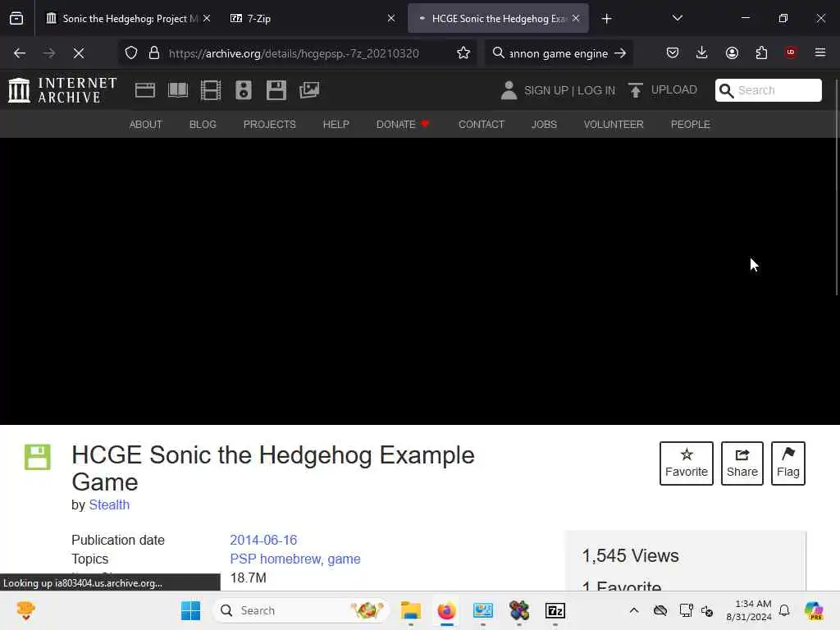Open the Stealth author link
Image resolution: width=840 pixels, height=630 pixels.
tap(109, 504)
